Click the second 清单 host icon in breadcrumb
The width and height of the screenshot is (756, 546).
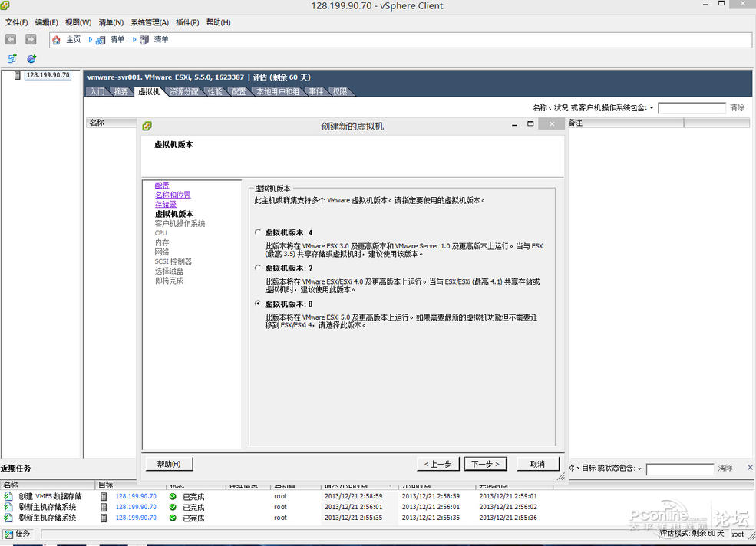[x=144, y=40]
